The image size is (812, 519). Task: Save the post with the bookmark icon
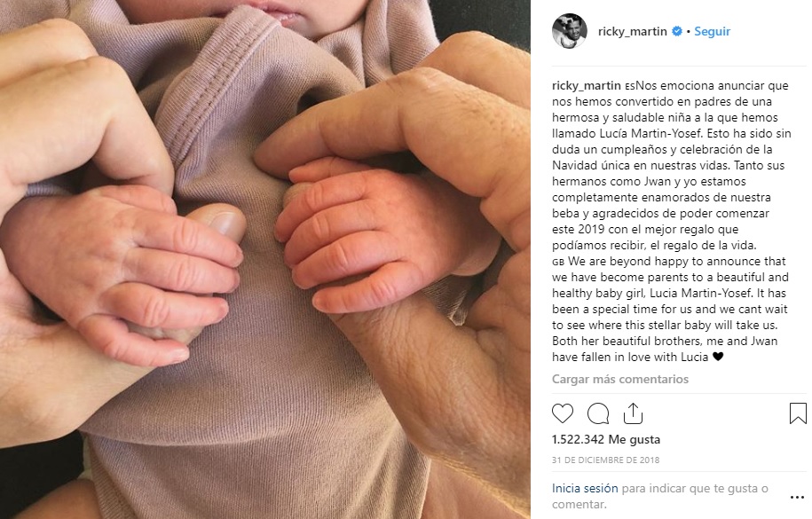coord(798,413)
